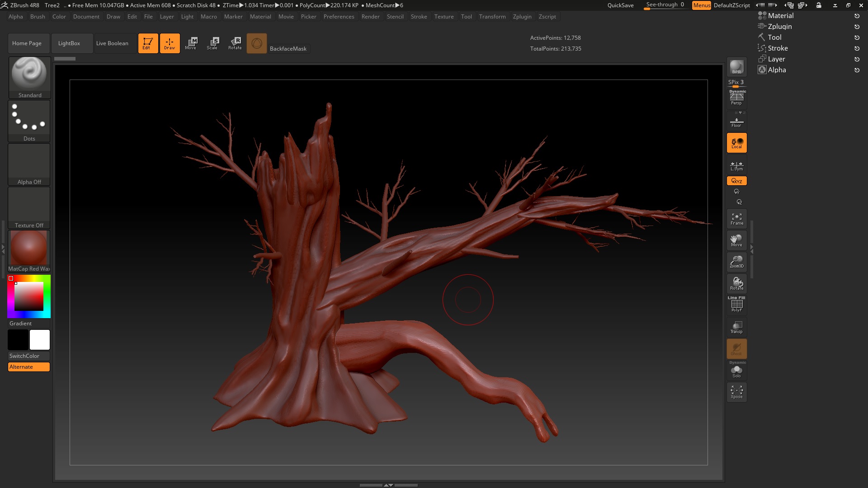Image resolution: width=868 pixels, height=488 pixels.
Task: Select the Move tool in top shelf
Action: 191,43
